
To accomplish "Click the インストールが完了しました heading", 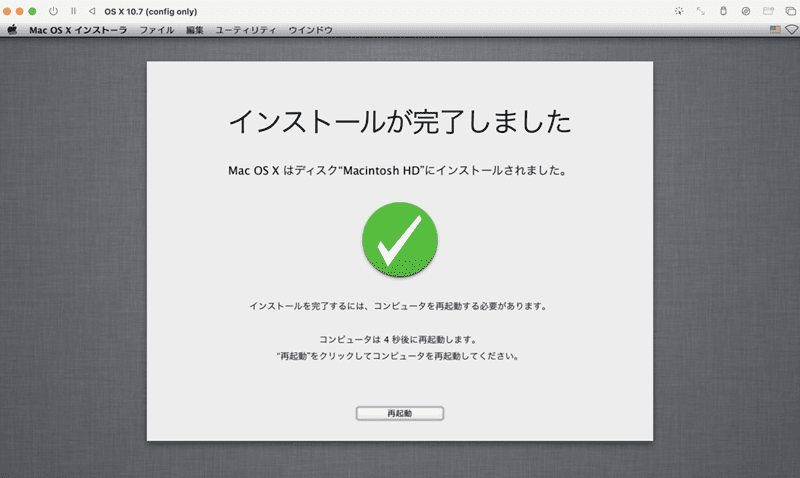I will 400,121.
